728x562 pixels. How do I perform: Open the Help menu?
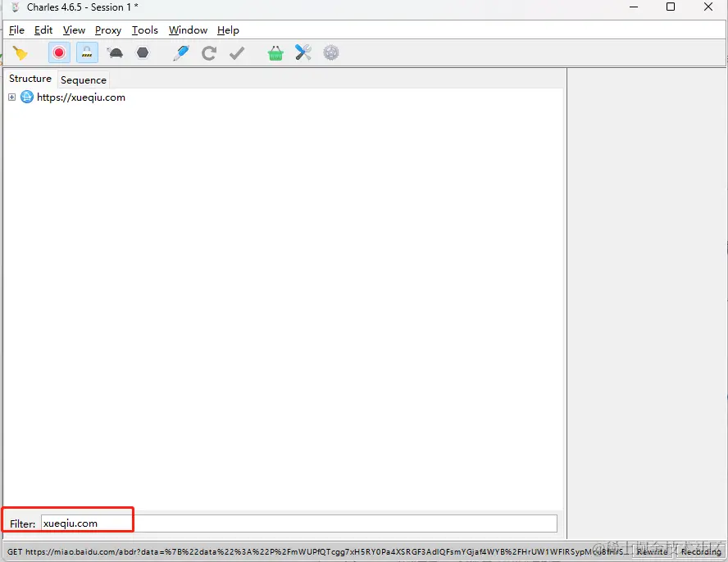228,30
